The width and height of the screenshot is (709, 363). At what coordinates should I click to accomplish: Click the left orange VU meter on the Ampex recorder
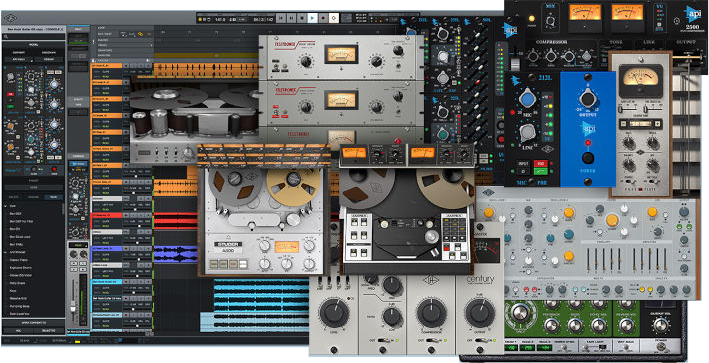click(354, 153)
